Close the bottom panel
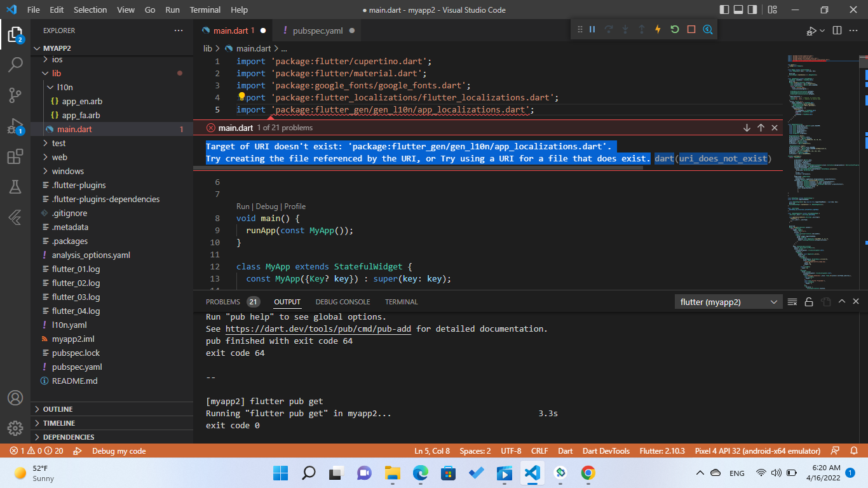 coord(857,302)
